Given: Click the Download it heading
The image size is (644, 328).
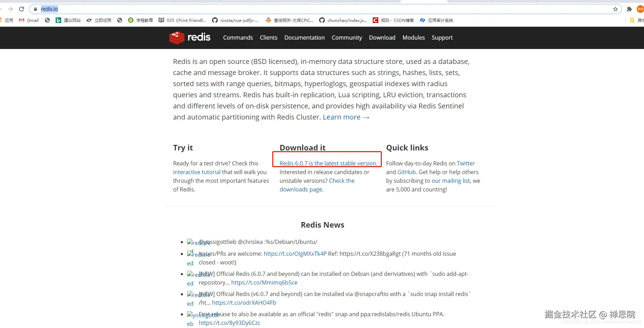Looking at the screenshot, I should pyautogui.click(x=303, y=148).
